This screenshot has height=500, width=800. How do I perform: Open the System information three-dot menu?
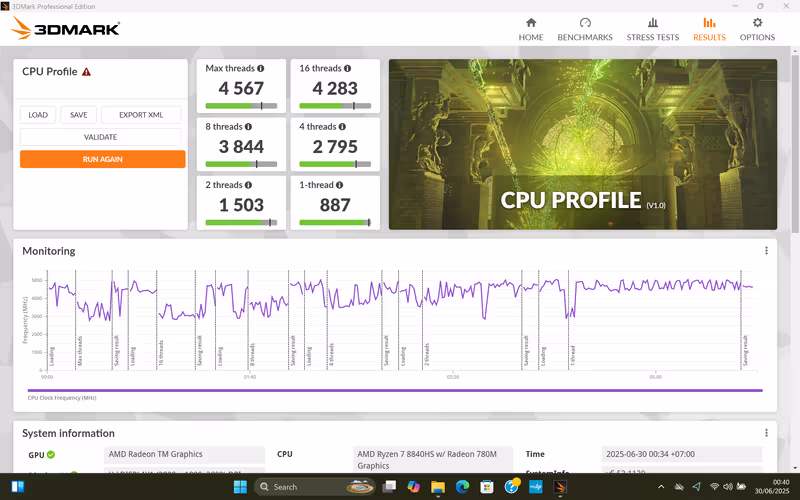(x=767, y=433)
